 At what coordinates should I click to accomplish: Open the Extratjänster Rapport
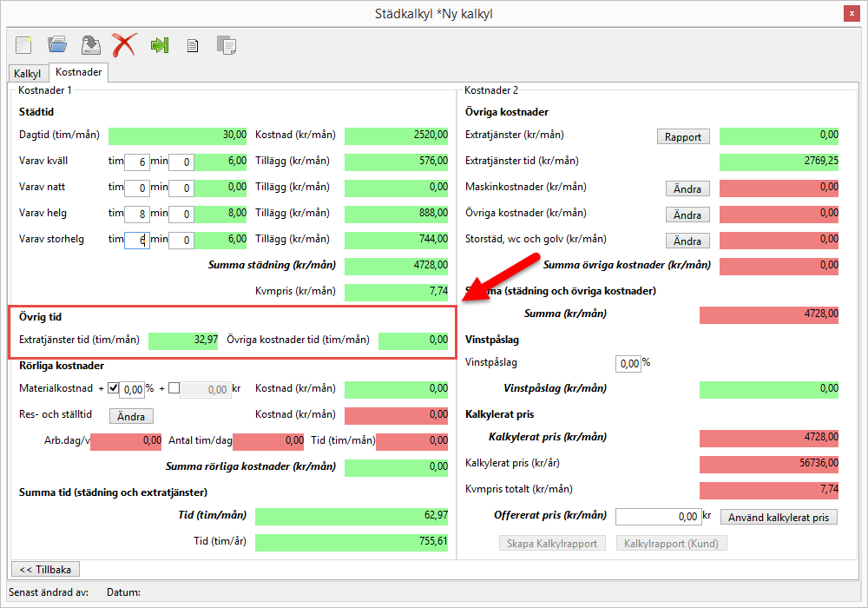[683, 136]
